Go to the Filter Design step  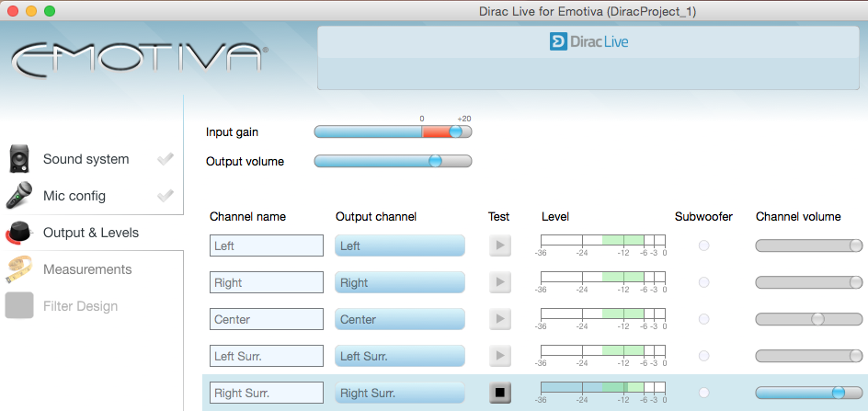[80, 306]
